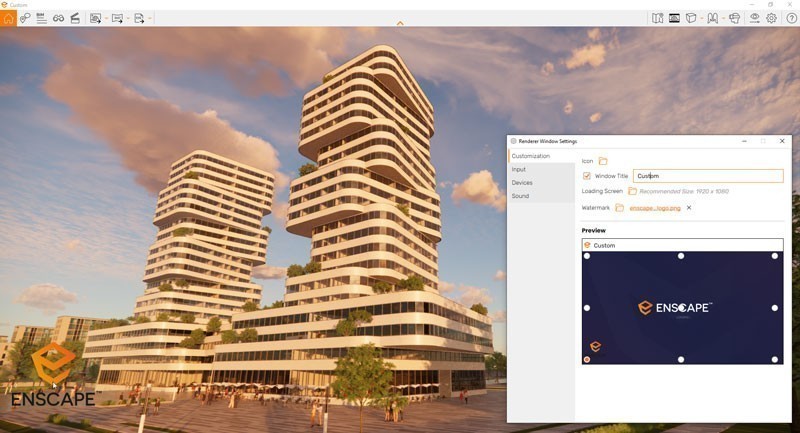Open the map icon in the right toolbar

657,18
